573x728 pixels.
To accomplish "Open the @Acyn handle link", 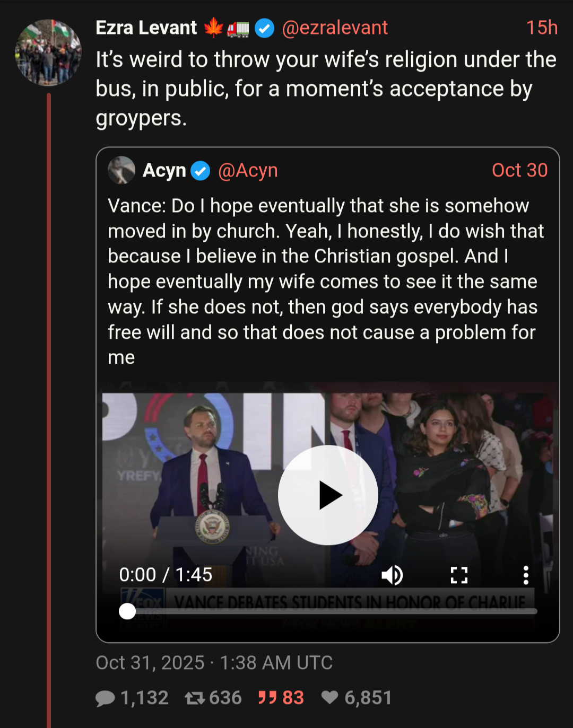I will coord(248,170).
